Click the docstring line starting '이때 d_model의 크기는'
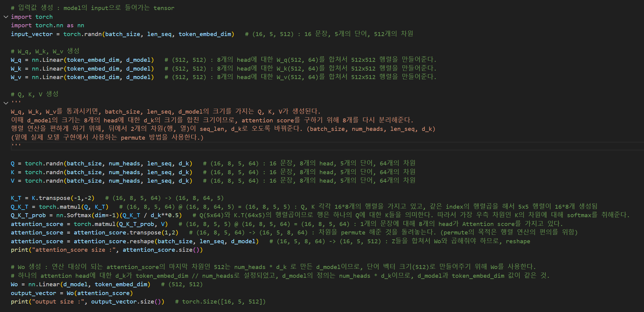This screenshot has height=312, width=644. click(x=212, y=120)
